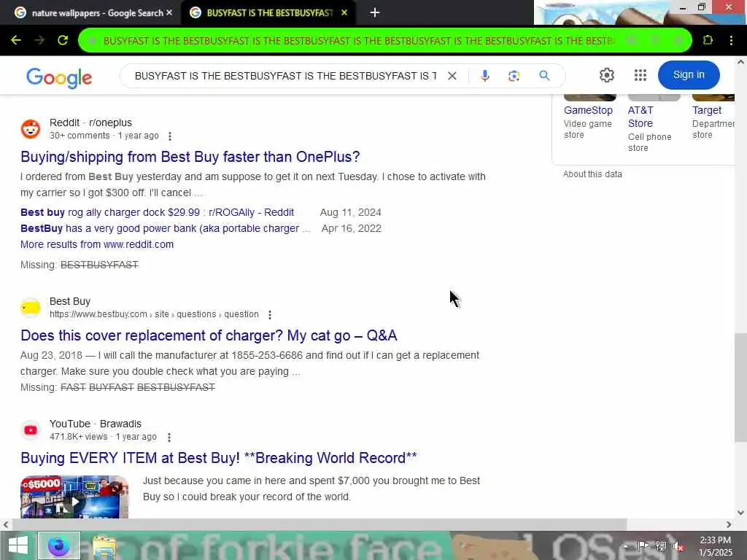The image size is (747, 560).
Task: Open the Google apps grid
Action: (x=640, y=75)
